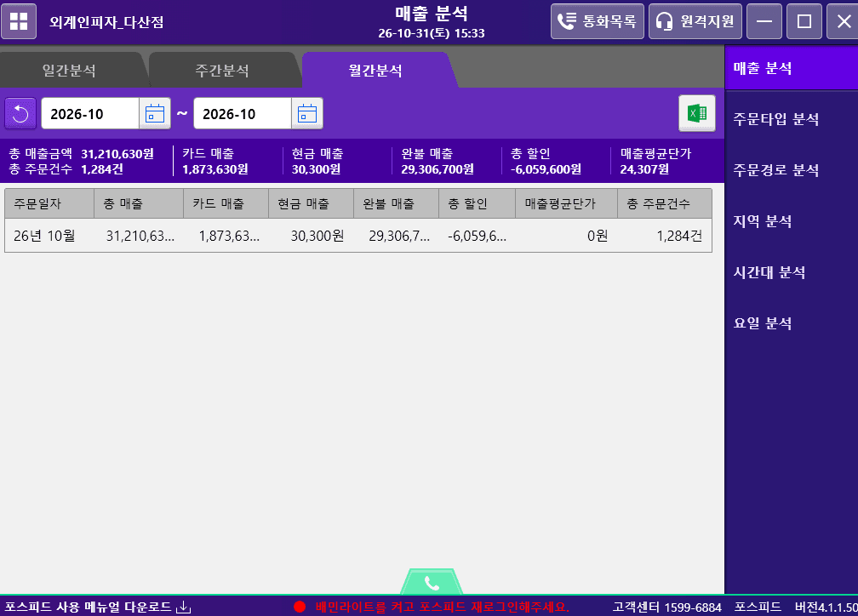This screenshot has width=858, height=616.
Task: Click the summary 매출평균단가 24,307원 value
Action: (x=644, y=169)
